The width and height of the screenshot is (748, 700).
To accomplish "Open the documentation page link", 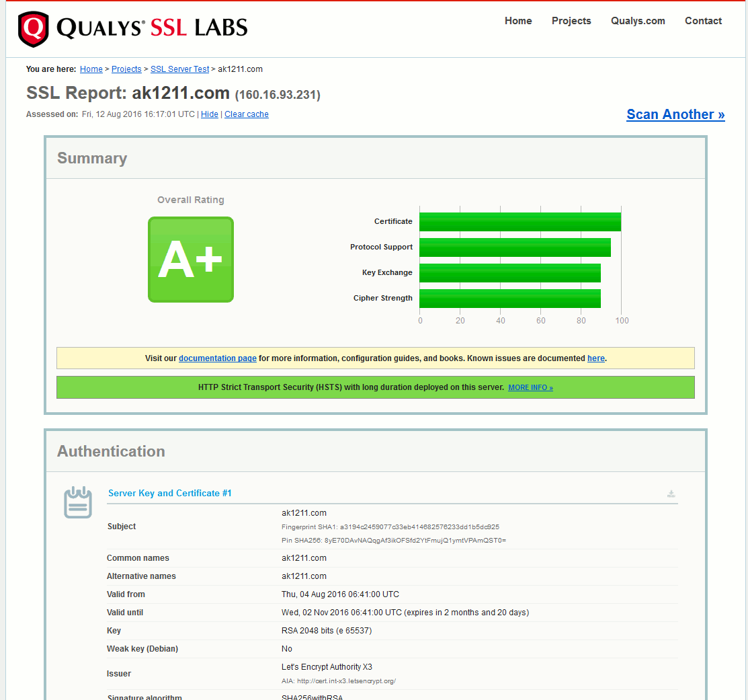I will pyautogui.click(x=218, y=358).
